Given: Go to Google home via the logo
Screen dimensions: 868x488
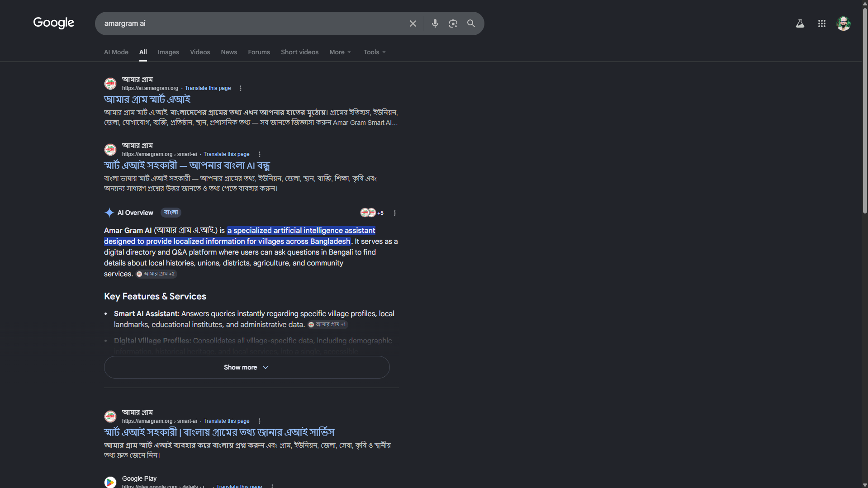Looking at the screenshot, I should [x=53, y=23].
